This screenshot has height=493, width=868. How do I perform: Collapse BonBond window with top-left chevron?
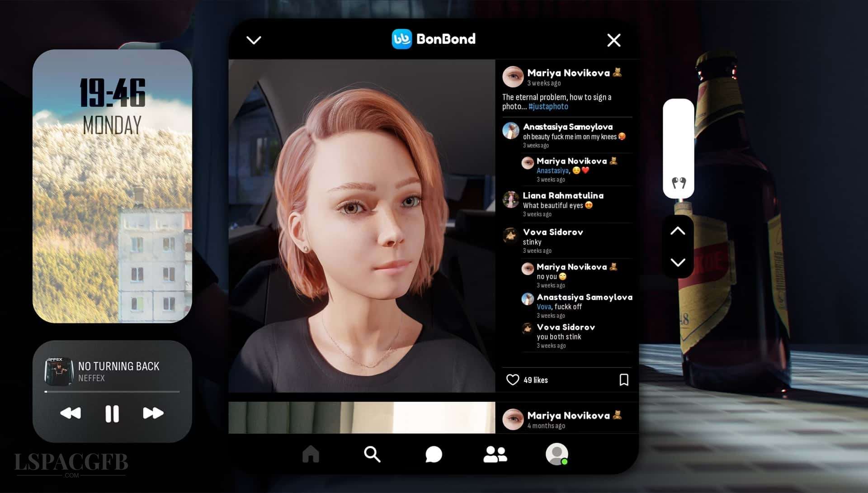(254, 40)
